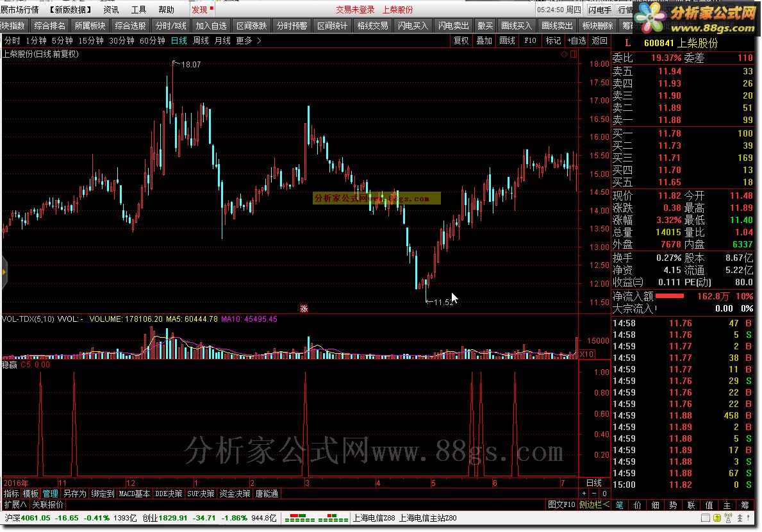This screenshot has width=762, height=532.
Task: Click the status bar window icon
Action: tap(706, 518)
